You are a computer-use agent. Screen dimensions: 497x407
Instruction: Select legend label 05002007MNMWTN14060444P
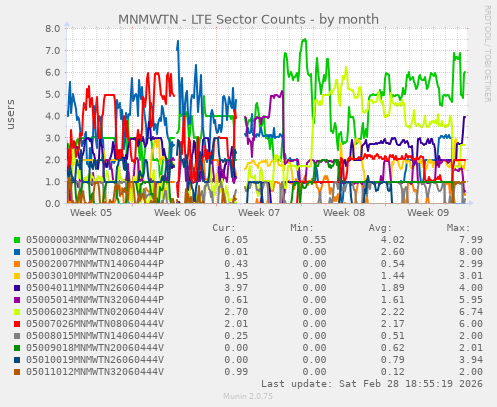click(95, 264)
